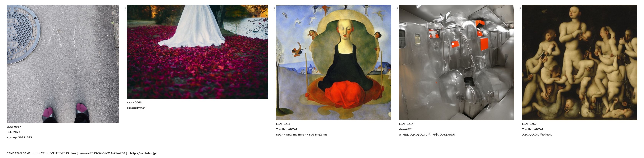644x158 pixels.
Task: Open the pale nude figures painting
Action: pos(580,62)
